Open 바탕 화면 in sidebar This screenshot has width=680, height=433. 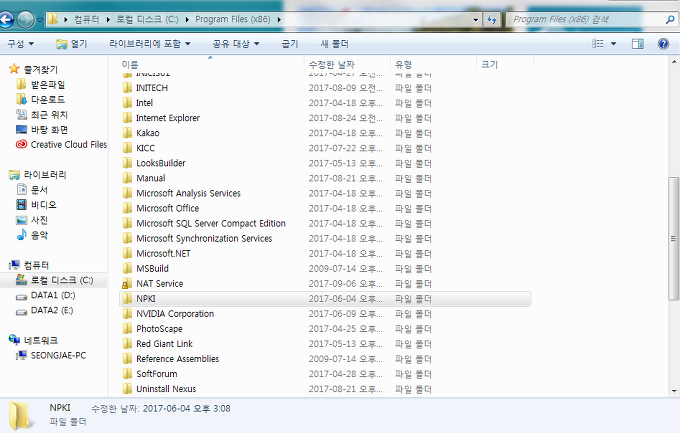coord(42,129)
